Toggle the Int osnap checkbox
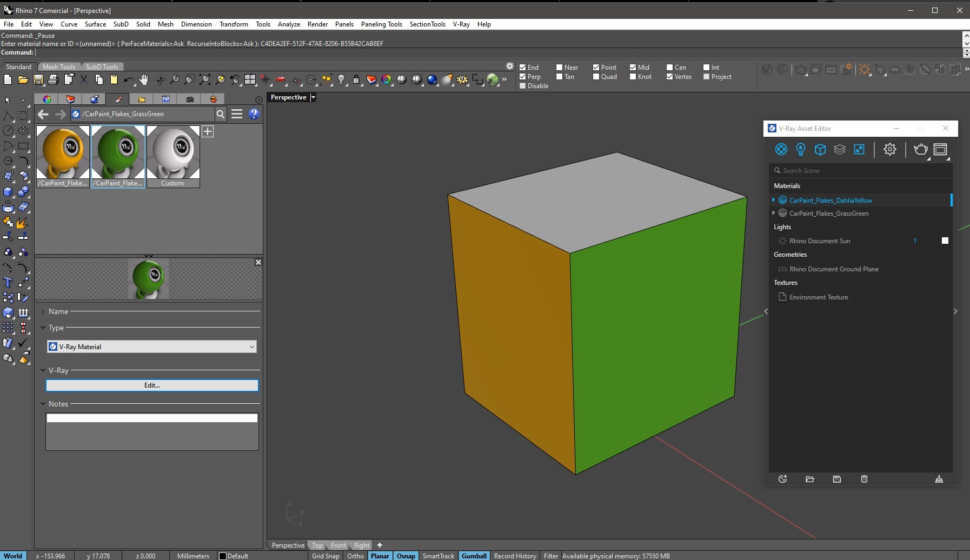The height and width of the screenshot is (560, 970). [706, 68]
